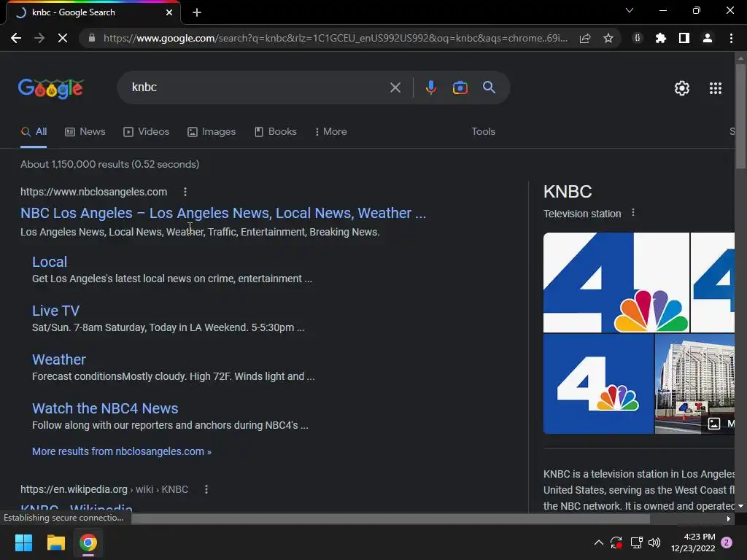Open the blue NBC4 logo thumbnail

[x=598, y=384]
